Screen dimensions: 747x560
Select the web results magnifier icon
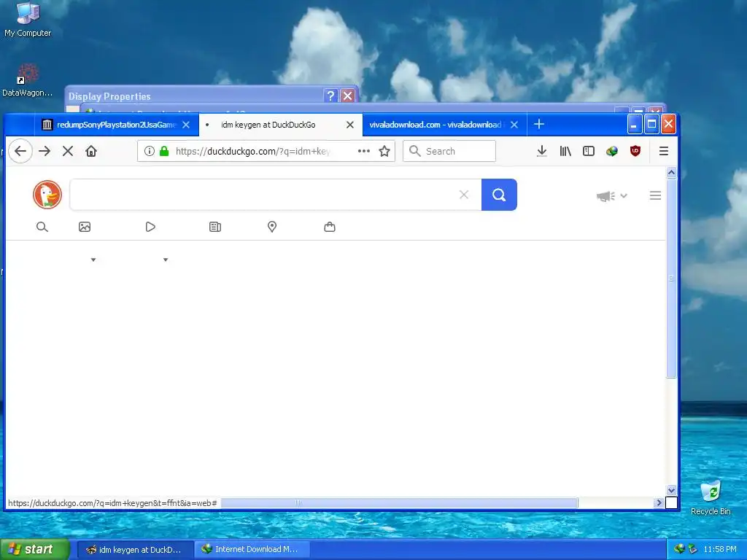(42, 227)
